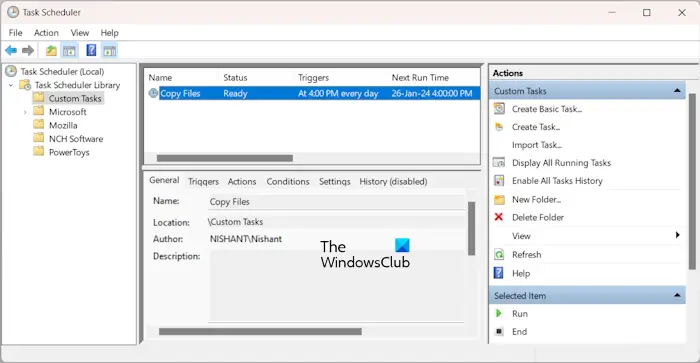Click the Create Basic Task icon
Screen dimensions: 700x363
pyautogui.click(x=499, y=108)
